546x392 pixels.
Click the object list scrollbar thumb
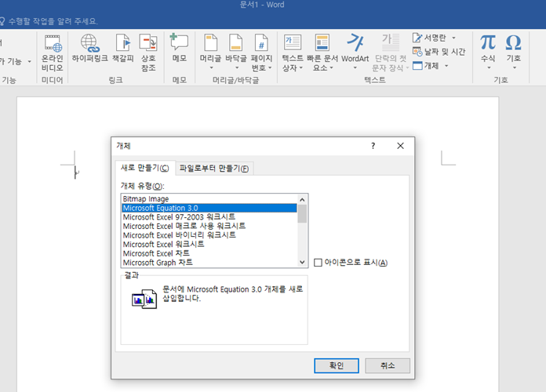[x=302, y=213]
